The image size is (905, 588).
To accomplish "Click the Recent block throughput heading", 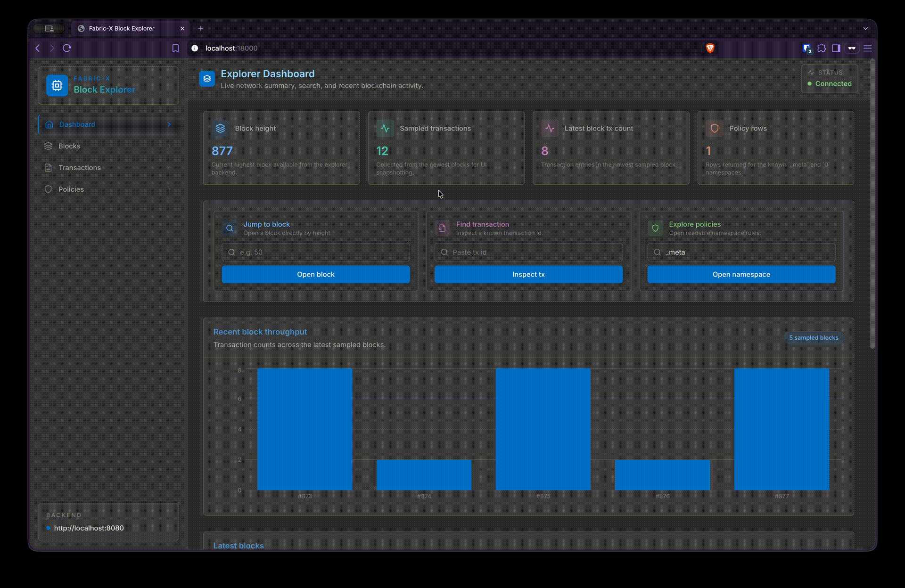I will (x=260, y=332).
